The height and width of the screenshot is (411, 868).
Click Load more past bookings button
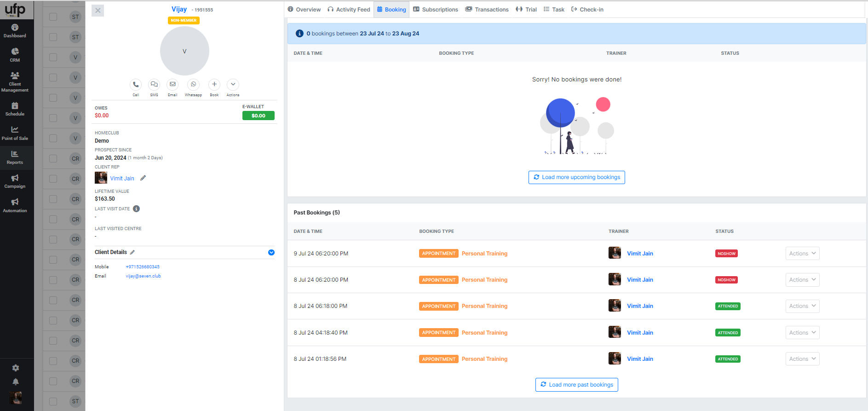[576, 385]
